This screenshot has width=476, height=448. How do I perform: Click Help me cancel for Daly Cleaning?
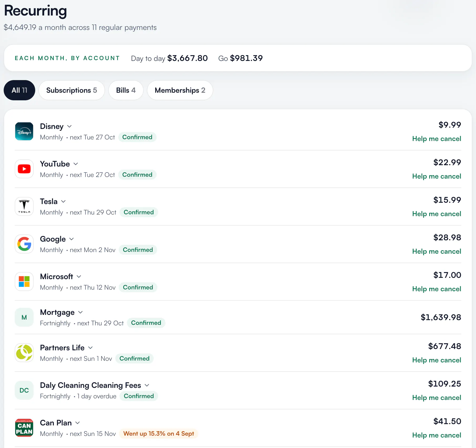437,398
